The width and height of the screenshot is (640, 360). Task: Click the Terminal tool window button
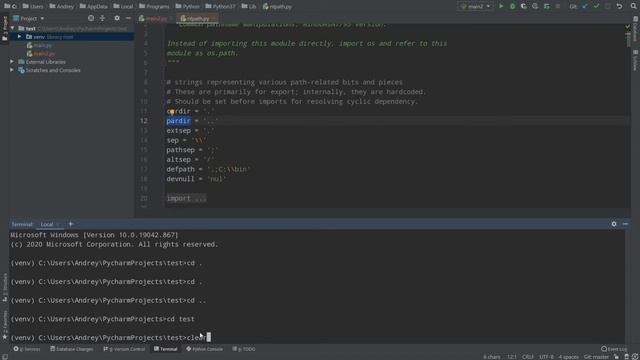(165, 349)
